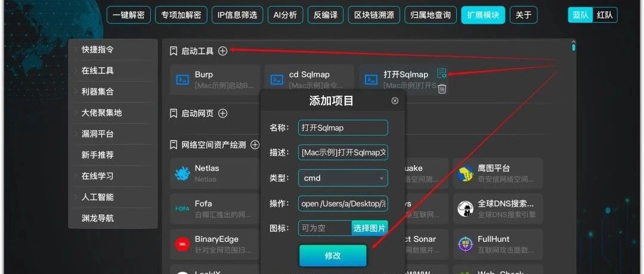Screen dimensions: 644x274
Task: Open the AI分析 tab
Action: point(285,15)
